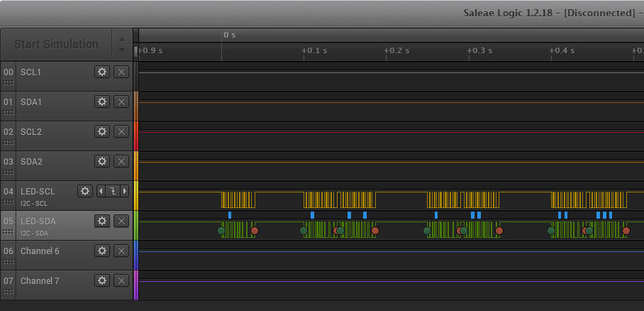Open settings gear for SCL1 channel
Screen dimensions: 644x311
[x=102, y=72]
